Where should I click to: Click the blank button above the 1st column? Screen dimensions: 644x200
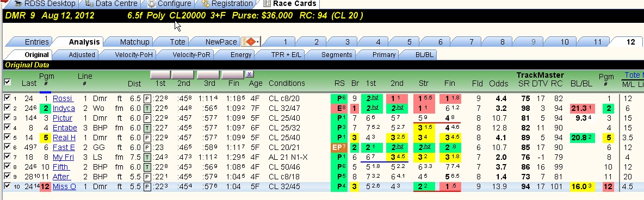(x=160, y=75)
